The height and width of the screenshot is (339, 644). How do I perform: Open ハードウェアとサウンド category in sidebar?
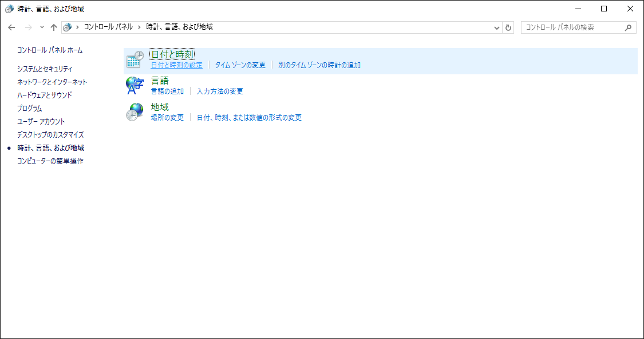pyautogui.click(x=45, y=95)
